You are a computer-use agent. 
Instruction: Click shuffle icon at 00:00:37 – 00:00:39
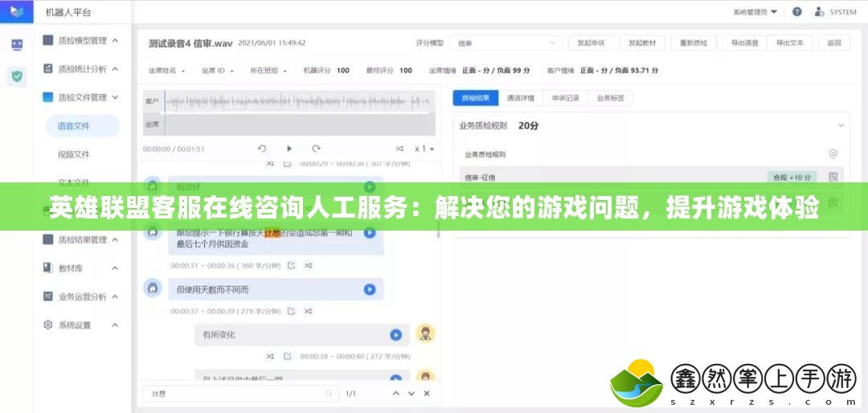(309, 311)
